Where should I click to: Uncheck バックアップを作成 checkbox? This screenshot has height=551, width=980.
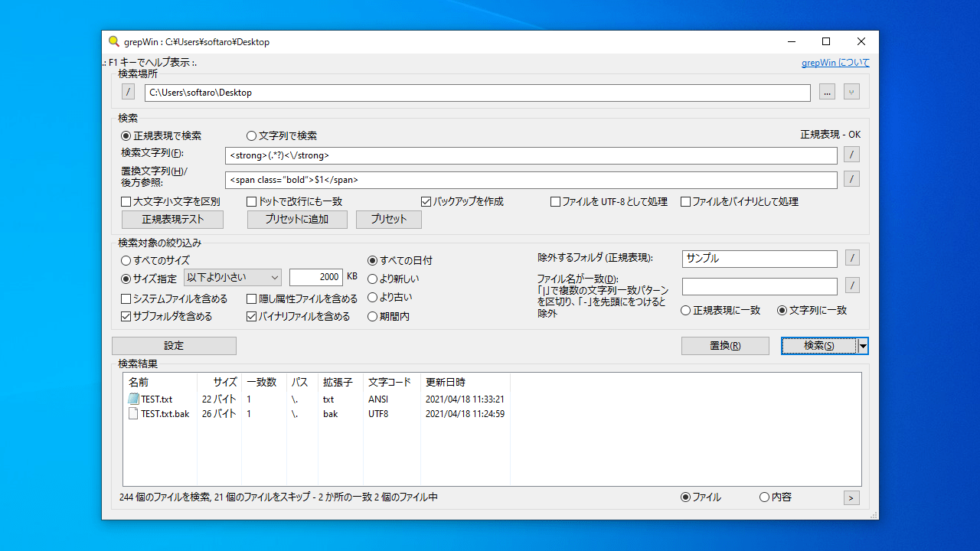click(x=462, y=202)
